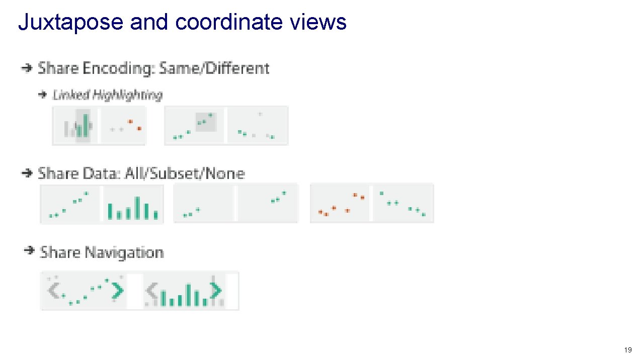Select the Share Data: All/Subset/None heading
This screenshot has width=644, height=362.
point(141,174)
